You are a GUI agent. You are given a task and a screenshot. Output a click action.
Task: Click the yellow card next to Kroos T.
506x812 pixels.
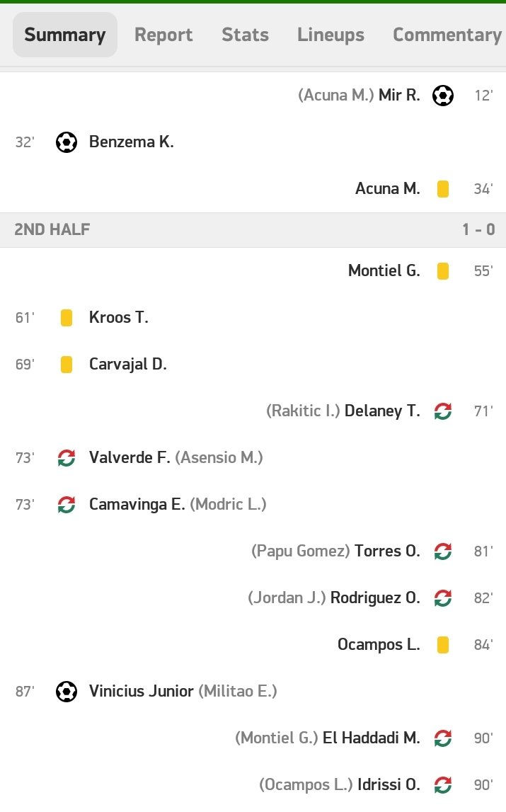point(67,317)
